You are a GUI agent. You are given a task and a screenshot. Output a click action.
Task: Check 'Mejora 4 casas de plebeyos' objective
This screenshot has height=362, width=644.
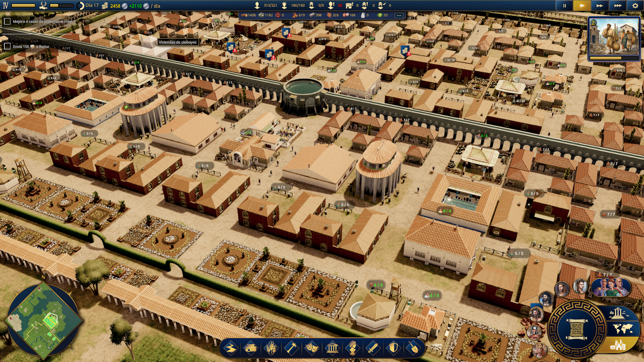[x=7, y=21]
